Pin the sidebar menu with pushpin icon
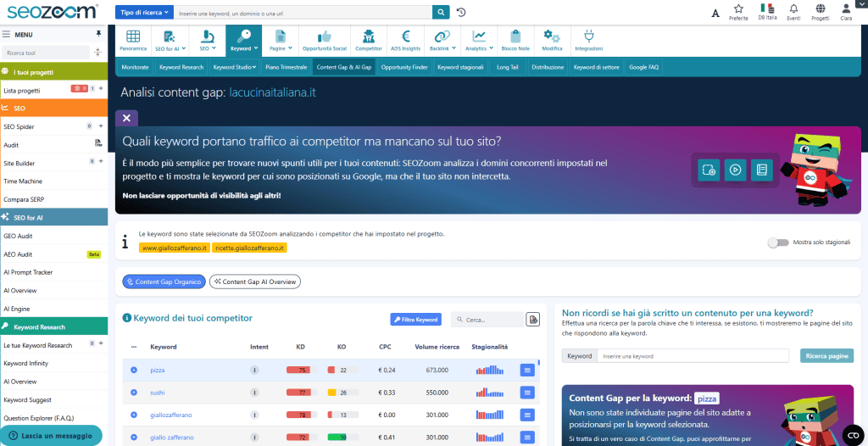868x446 pixels. (x=98, y=35)
